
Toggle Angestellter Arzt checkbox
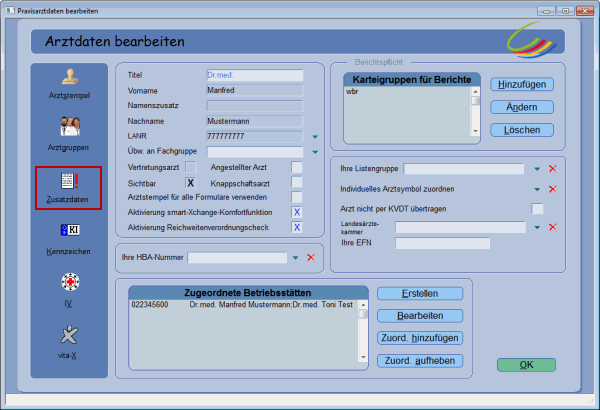(297, 167)
